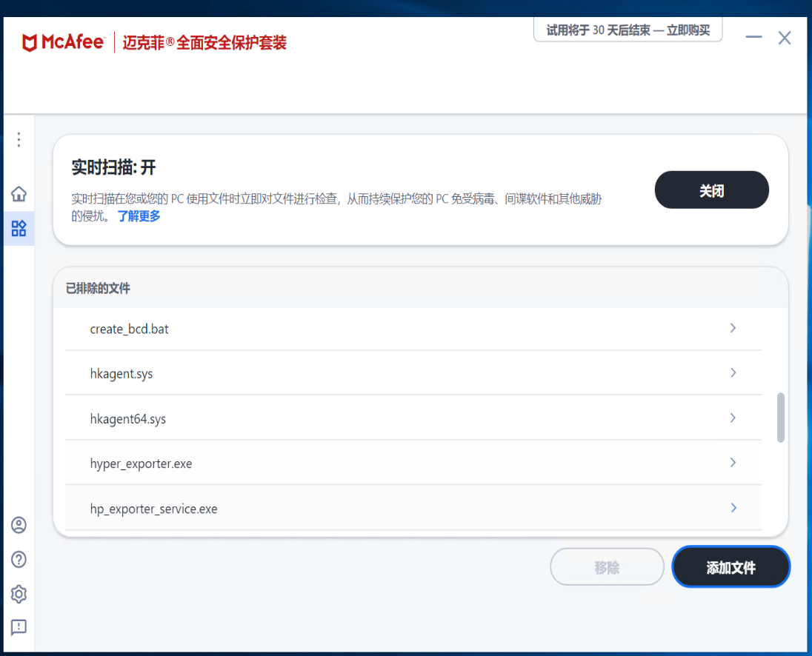Open the apps grid sidebar icon
This screenshot has height=656, width=812.
pyautogui.click(x=19, y=228)
